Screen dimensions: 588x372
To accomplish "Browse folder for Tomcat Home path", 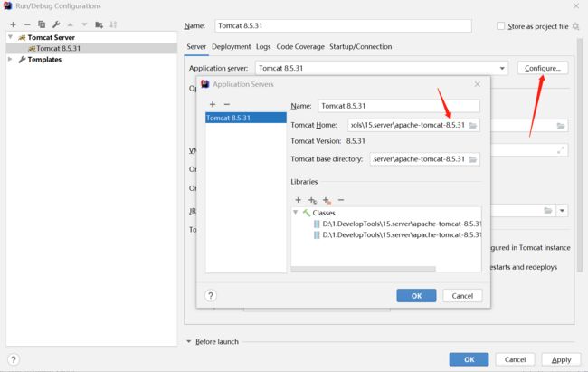I will pyautogui.click(x=473, y=126).
